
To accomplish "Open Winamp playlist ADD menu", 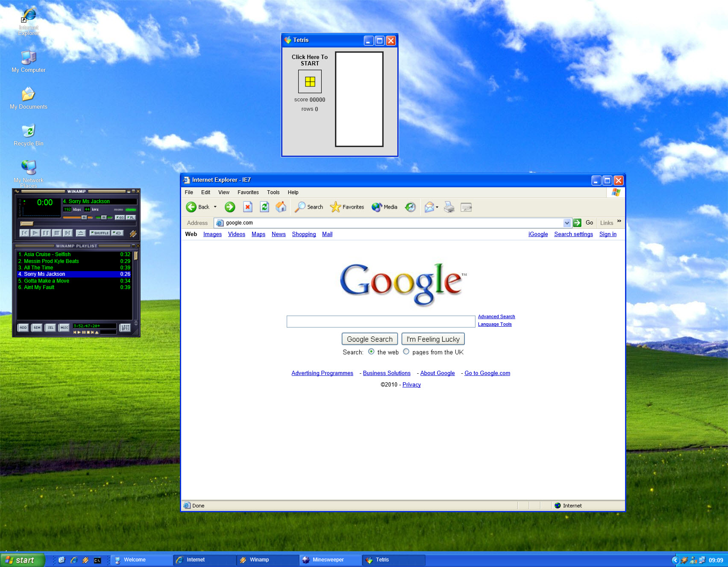I will pos(23,328).
